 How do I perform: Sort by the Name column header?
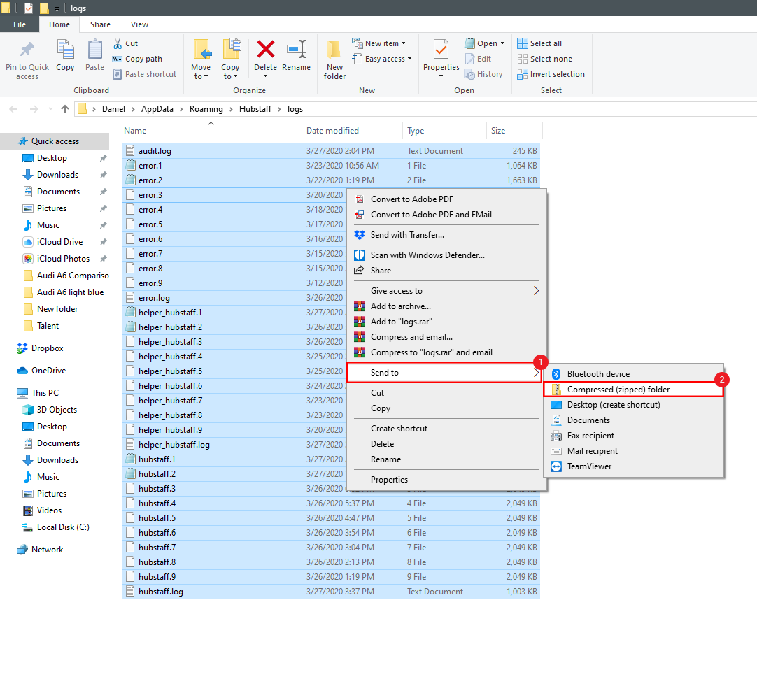(135, 131)
